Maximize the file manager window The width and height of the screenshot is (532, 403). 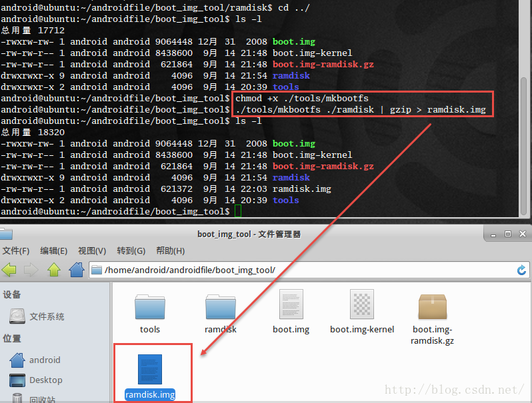pyautogui.click(x=508, y=234)
